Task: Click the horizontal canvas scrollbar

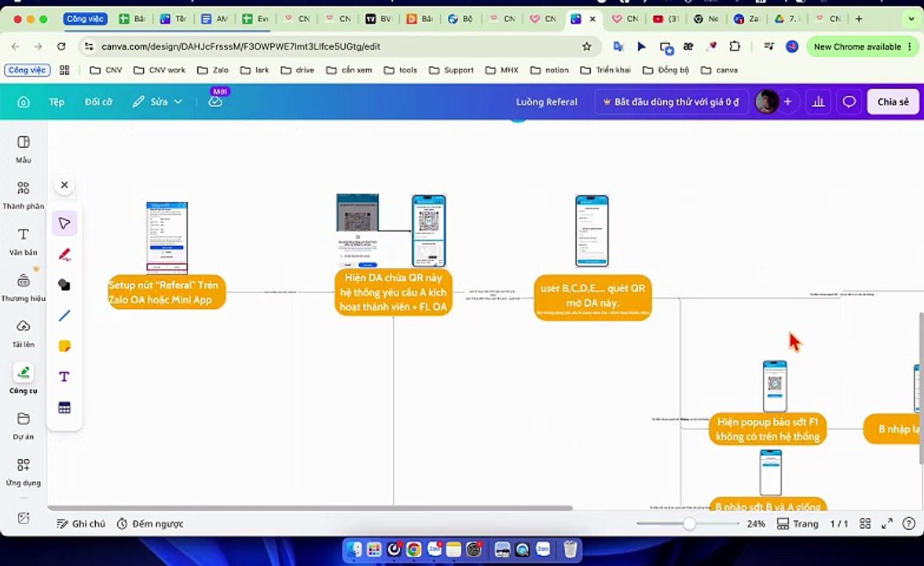Action: tap(310, 508)
